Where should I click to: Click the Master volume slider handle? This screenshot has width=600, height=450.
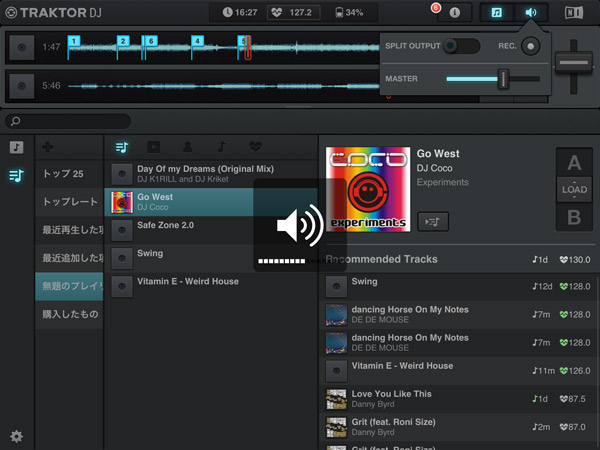pyautogui.click(x=504, y=78)
